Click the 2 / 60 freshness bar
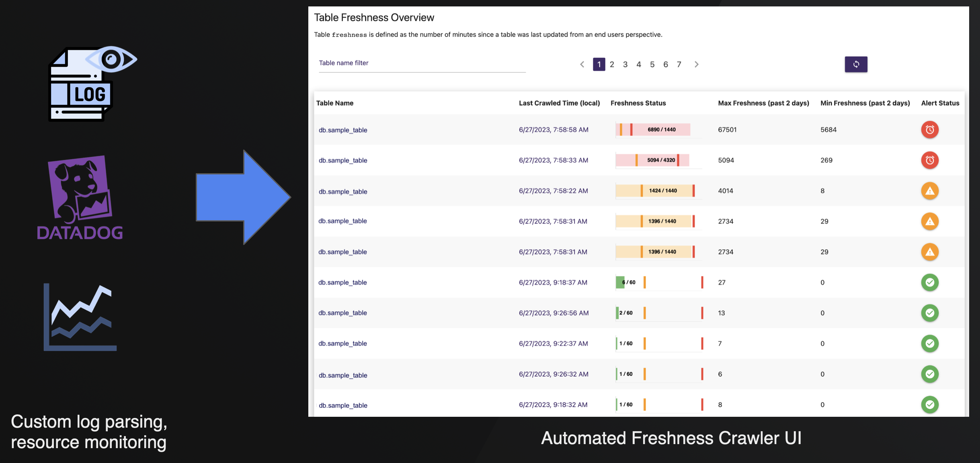 (659, 313)
